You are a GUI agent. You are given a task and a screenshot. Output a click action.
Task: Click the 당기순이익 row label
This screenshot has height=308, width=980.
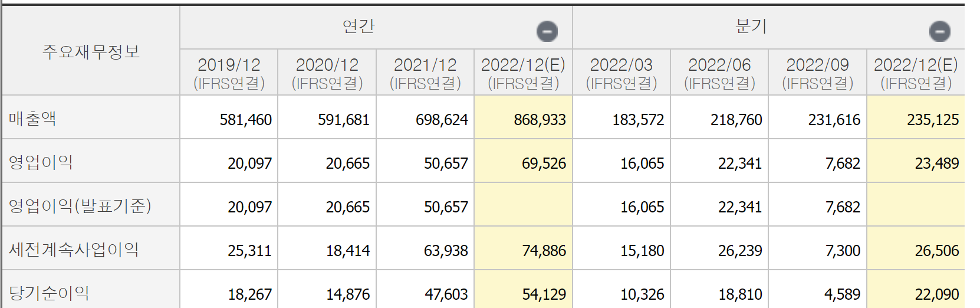(x=49, y=293)
